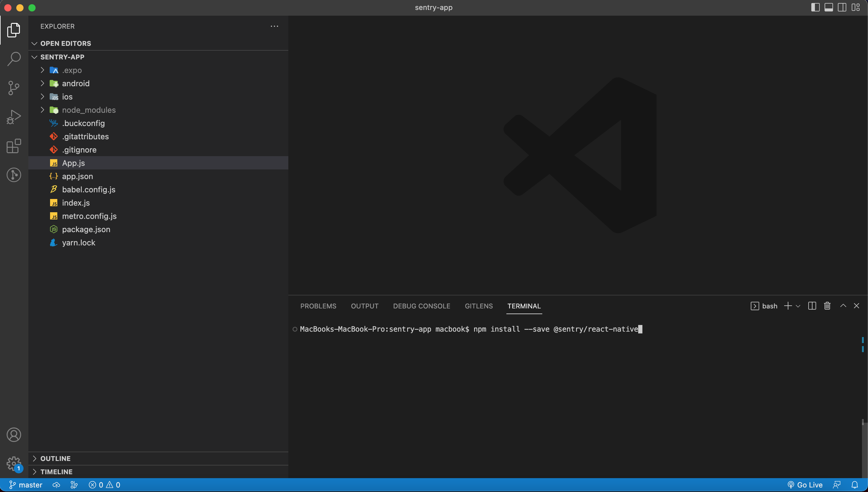Collapse the Open Editors section
This screenshot has width=868, height=492.
point(158,43)
